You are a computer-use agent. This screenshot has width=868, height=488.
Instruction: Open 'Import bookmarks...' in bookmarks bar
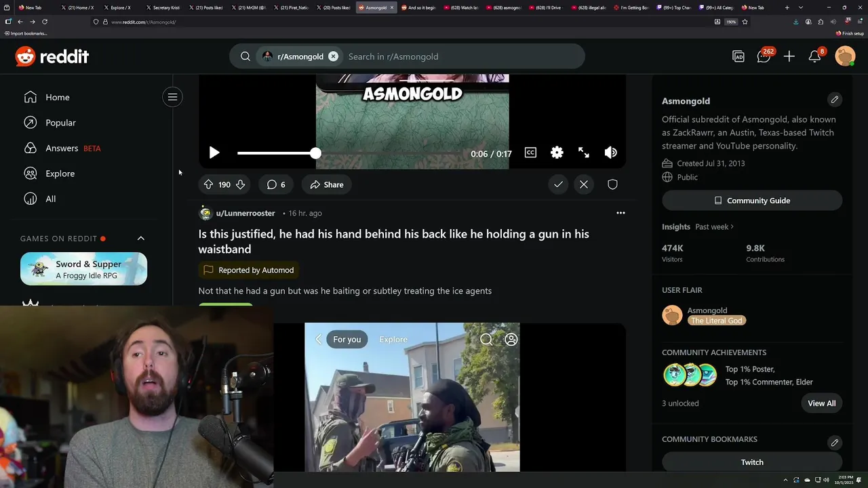pos(26,33)
